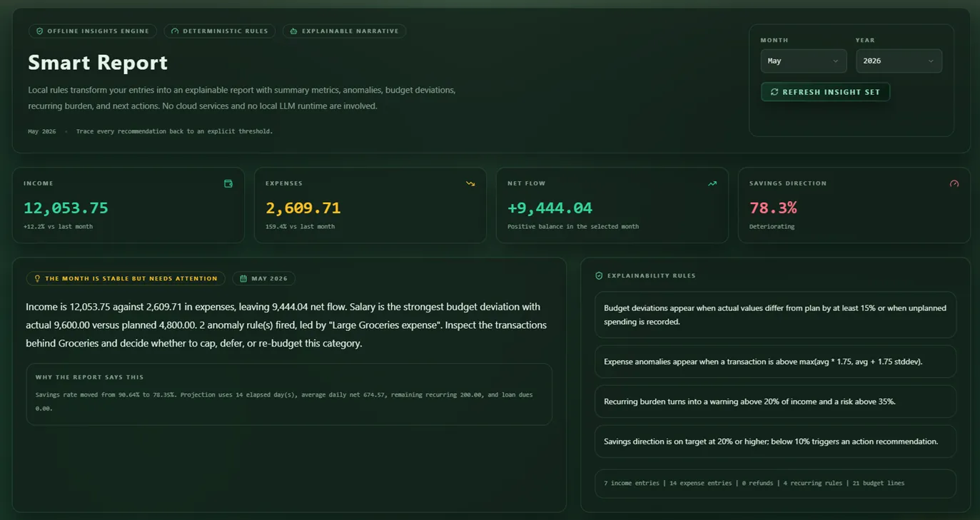
Task: Click the expense anomalies rule card
Action: 775,362
